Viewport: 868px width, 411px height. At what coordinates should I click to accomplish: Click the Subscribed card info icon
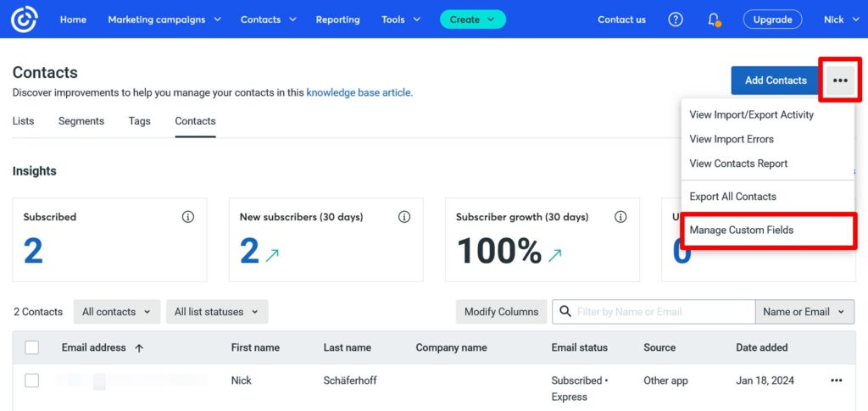[x=188, y=217]
